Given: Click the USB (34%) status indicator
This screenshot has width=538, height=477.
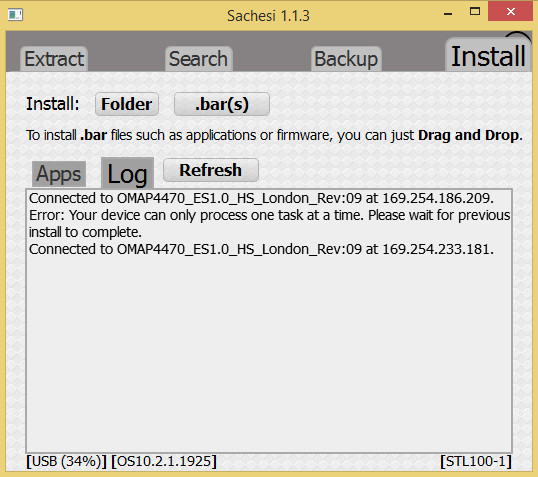Looking at the screenshot, I should coord(67,461).
